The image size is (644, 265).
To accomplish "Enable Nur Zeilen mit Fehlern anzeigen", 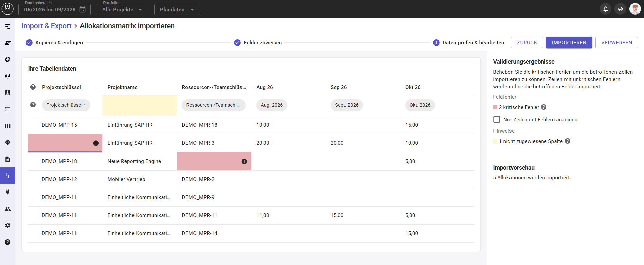I will click(497, 119).
